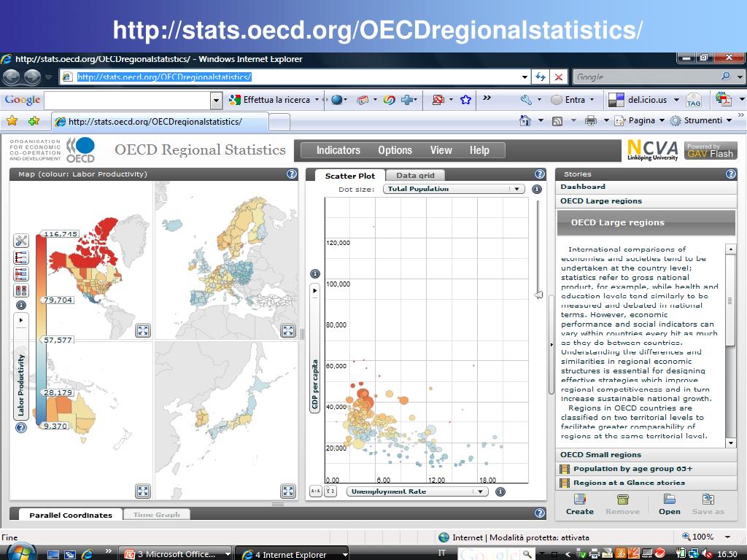Image resolution: width=747 pixels, height=560 pixels.
Task: Switch to the Data grid tab
Action: pos(415,175)
